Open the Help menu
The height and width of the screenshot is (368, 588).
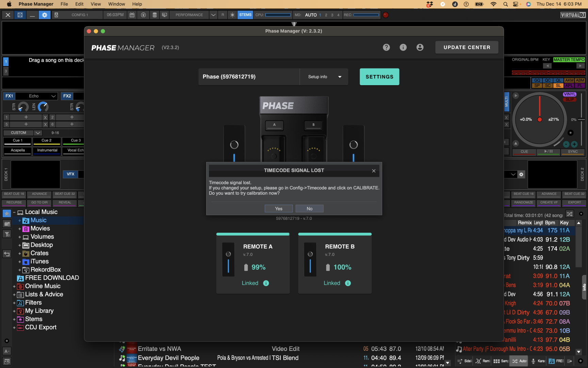click(137, 4)
